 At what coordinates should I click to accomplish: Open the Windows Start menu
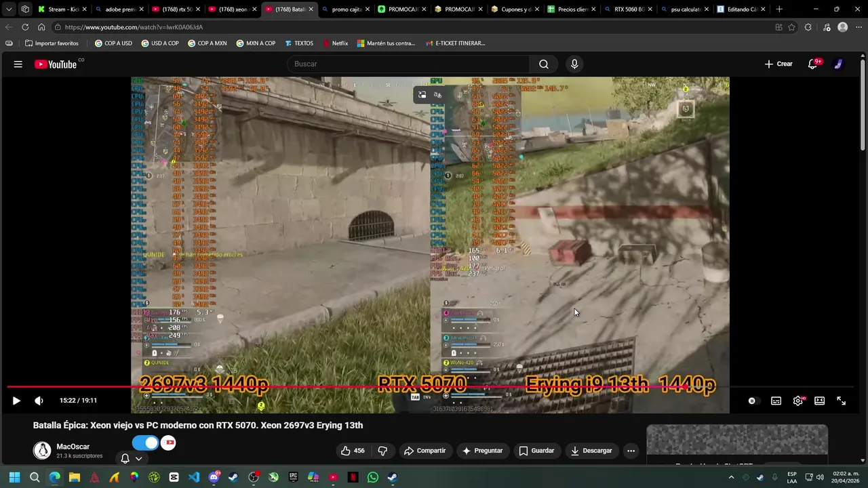[x=15, y=477]
